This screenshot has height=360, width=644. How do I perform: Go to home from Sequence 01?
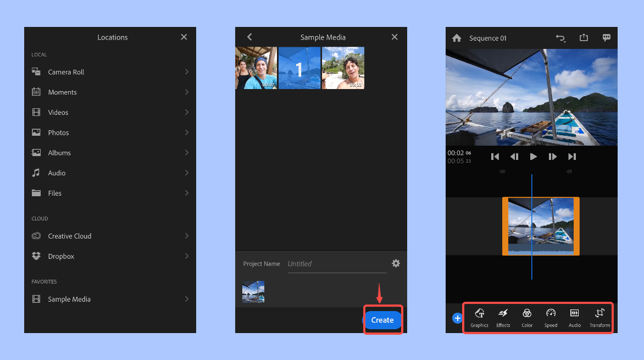click(x=457, y=38)
